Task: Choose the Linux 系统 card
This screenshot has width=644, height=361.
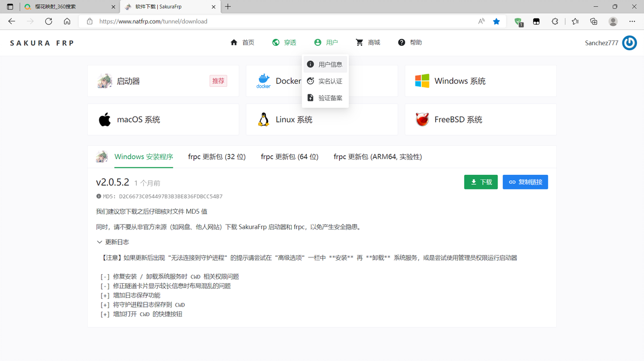Action: (x=321, y=119)
